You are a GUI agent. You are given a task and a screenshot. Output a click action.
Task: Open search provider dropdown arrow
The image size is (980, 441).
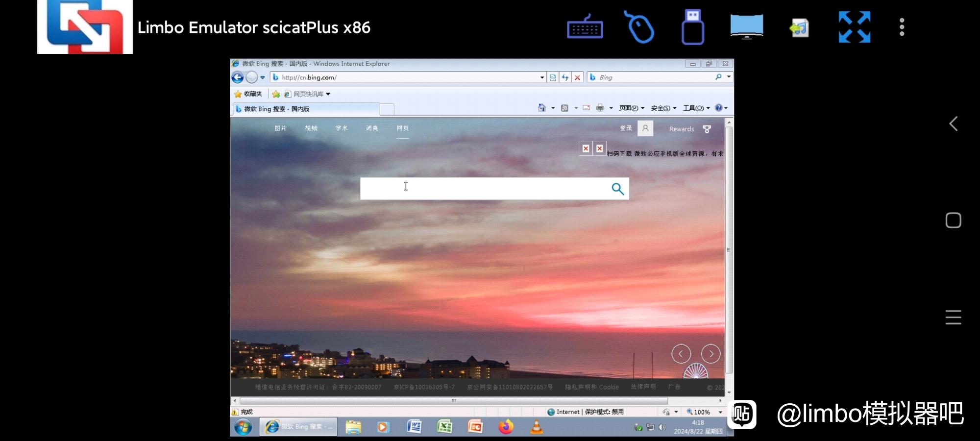tap(729, 77)
